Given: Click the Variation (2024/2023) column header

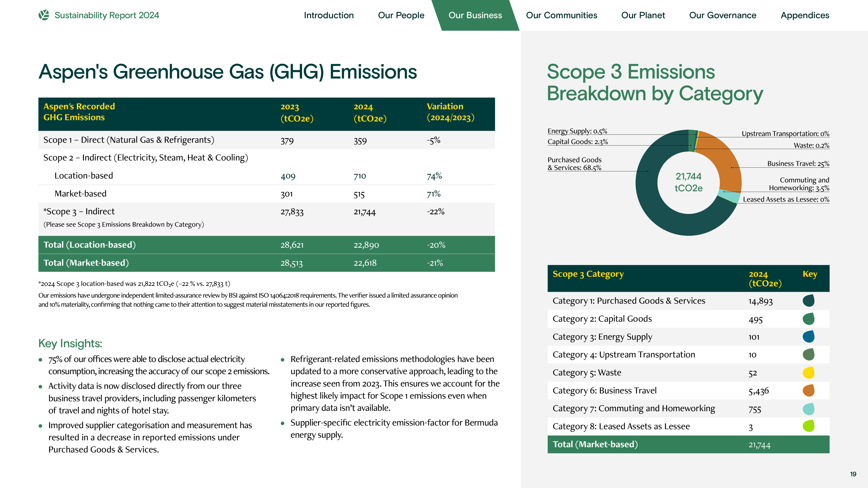Looking at the screenshot, I should (x=450, y=112).
